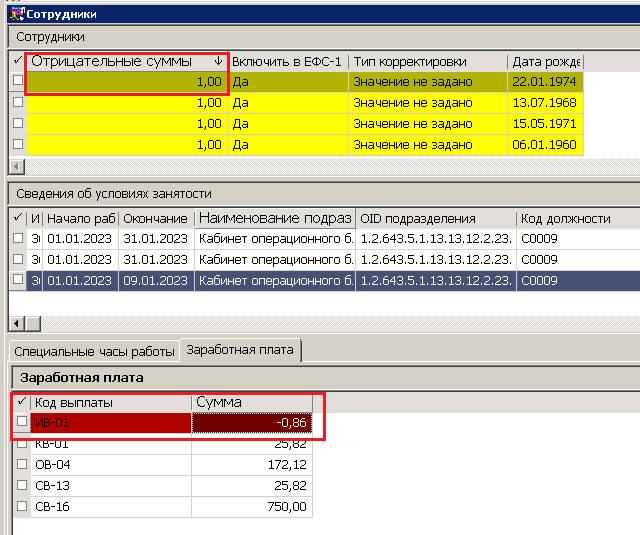Tick checkbox for employee born 22.01.1974
The height and width of the screenshot is (535, 640).
point(18,80)
